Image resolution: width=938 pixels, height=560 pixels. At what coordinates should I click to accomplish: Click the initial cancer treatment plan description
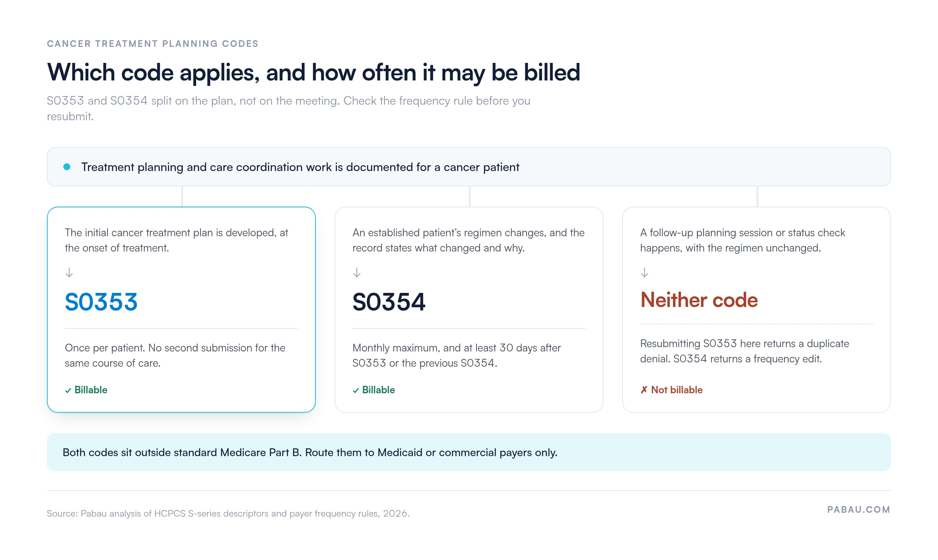177,240
